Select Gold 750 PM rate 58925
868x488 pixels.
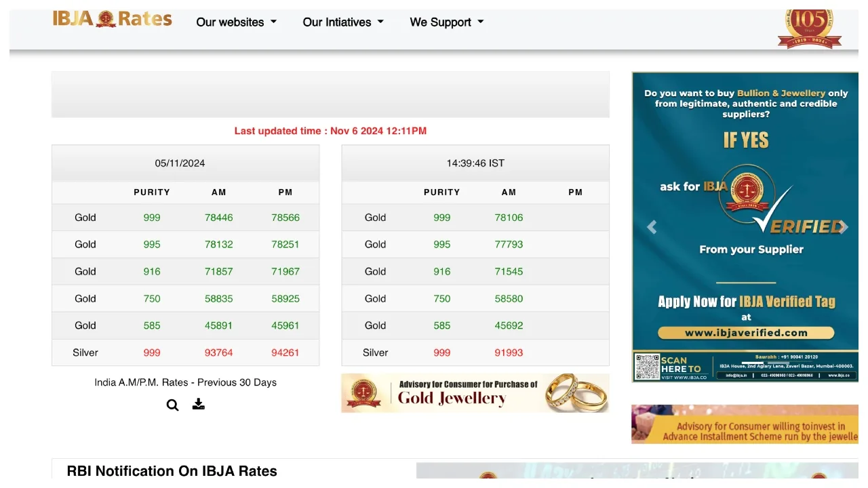tap(285, 299)
